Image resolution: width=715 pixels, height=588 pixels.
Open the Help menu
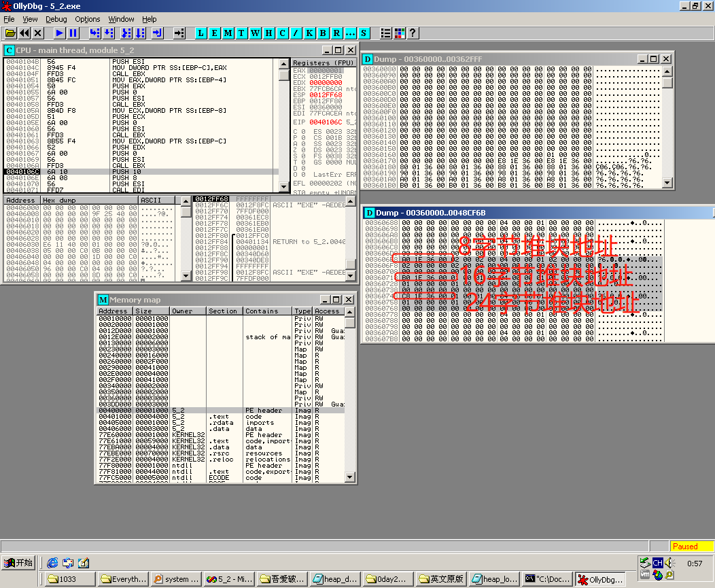pyautogui.click(x=149, y=19)
